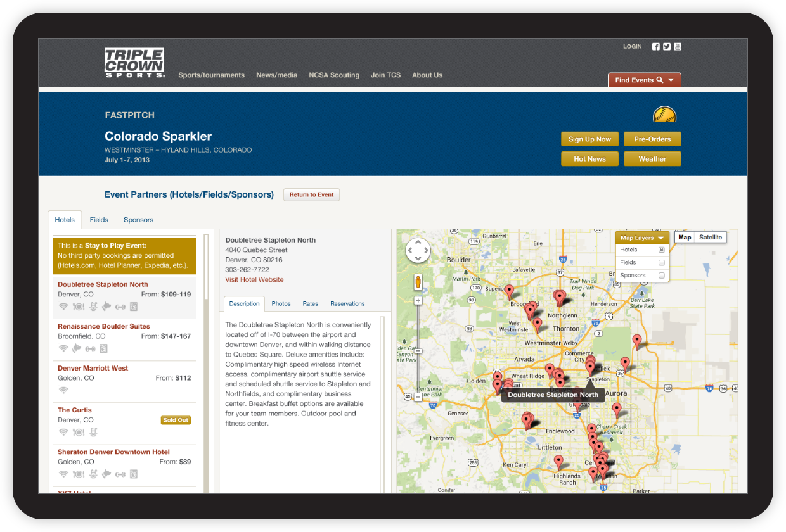
Task: Click the yellow softball Fastpitch icon
Action: tap(664, 115)
